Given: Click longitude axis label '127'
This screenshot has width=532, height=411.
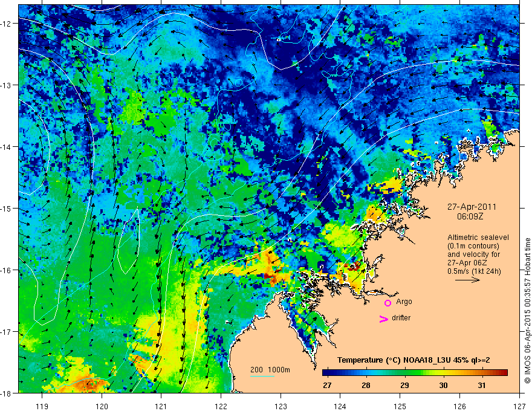Looking at the screenshot, I should click(519, 406).
